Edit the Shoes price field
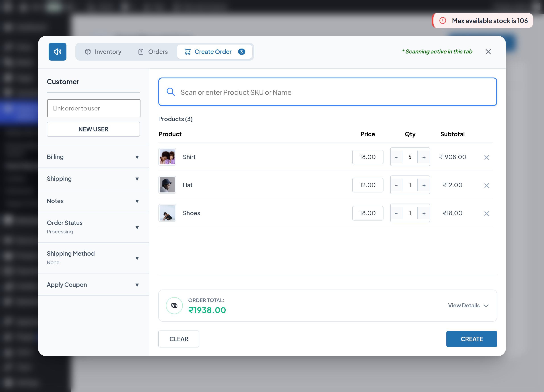The image size is (544, 392). [x=367, y=213]
